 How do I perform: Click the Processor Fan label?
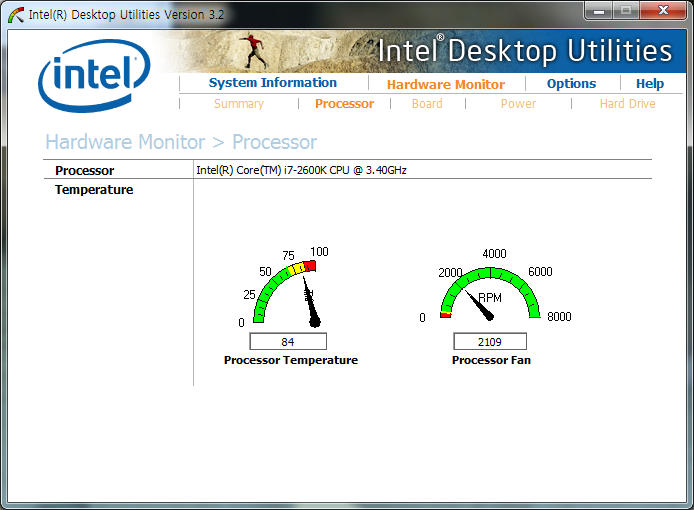pyautogui.click(x=491, y=360)
